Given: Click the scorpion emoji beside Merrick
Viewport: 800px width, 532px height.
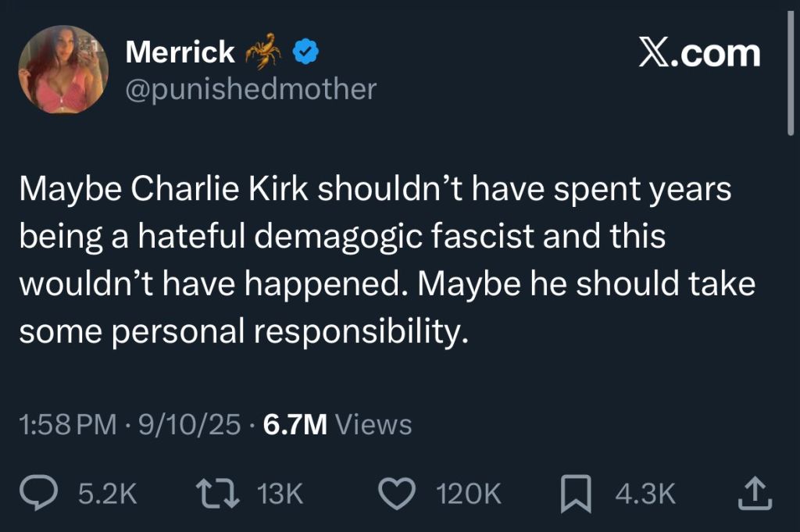Looking at the screenshot, I should (262, 52).
